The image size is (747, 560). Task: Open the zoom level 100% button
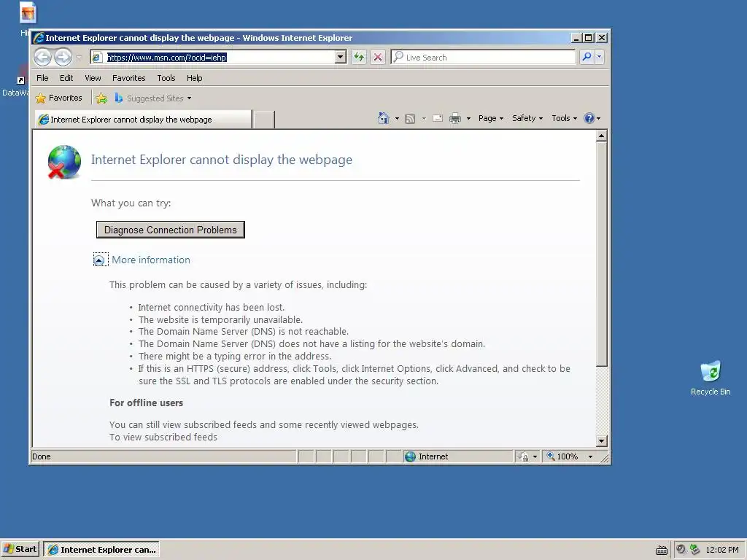click(562, 456)
